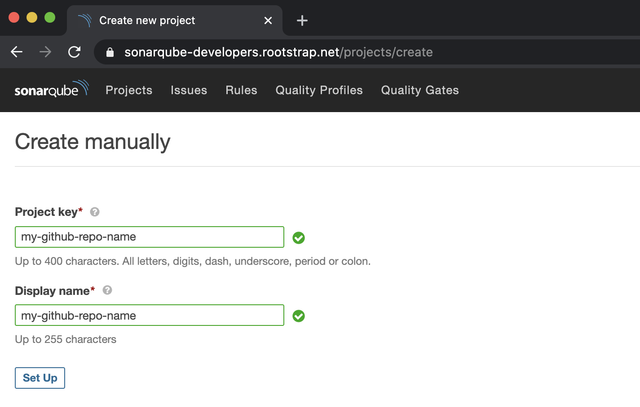Open the Rules section
Viewport: 640px width, 407px height.
(241, 90)
